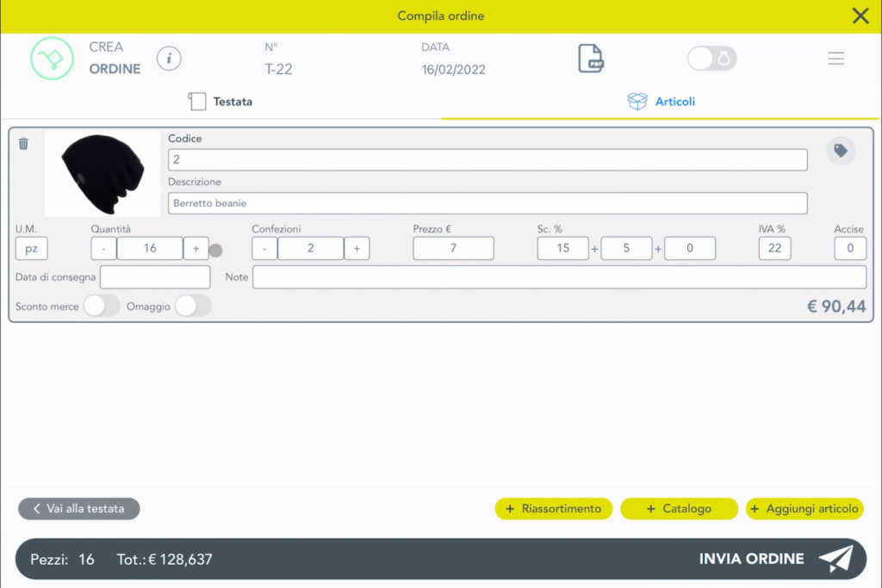Click the Aggiungi articolo button

804,509
